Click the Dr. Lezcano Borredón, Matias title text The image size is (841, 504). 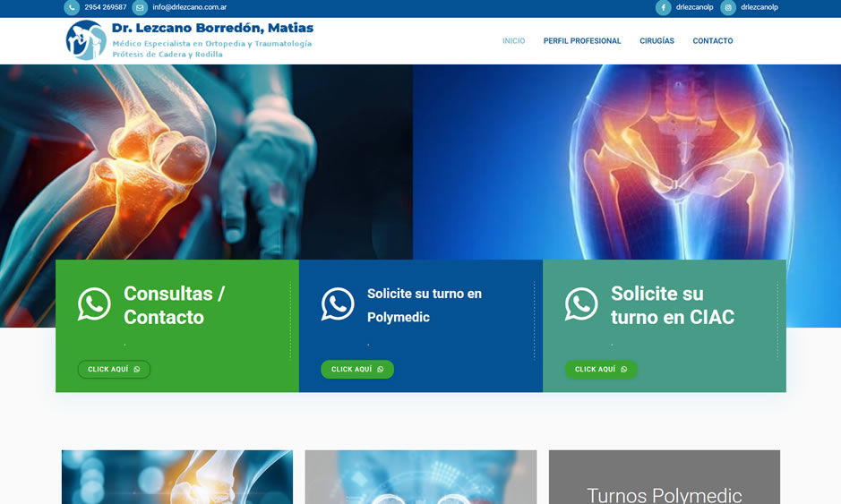(212, 28)
